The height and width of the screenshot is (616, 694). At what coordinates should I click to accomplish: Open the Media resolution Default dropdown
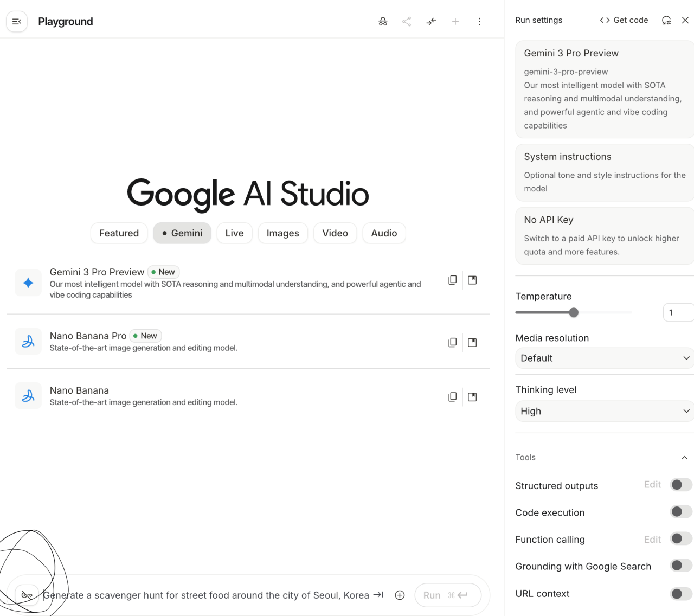(605, 358)
